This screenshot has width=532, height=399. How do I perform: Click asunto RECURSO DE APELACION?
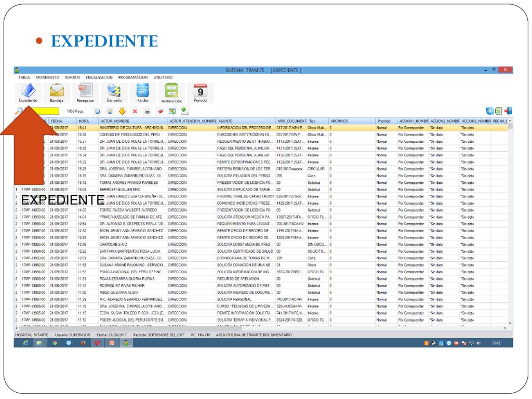click(x=238, y=278)
